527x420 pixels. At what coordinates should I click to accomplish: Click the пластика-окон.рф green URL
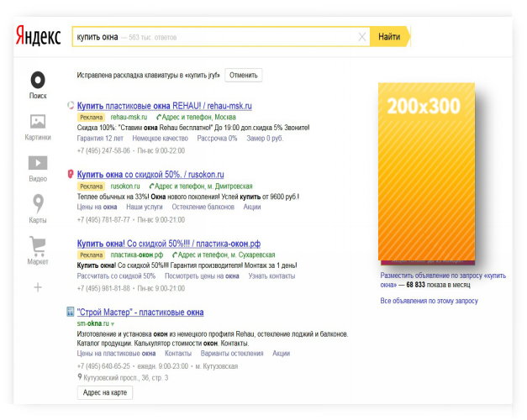click(137, 255)
